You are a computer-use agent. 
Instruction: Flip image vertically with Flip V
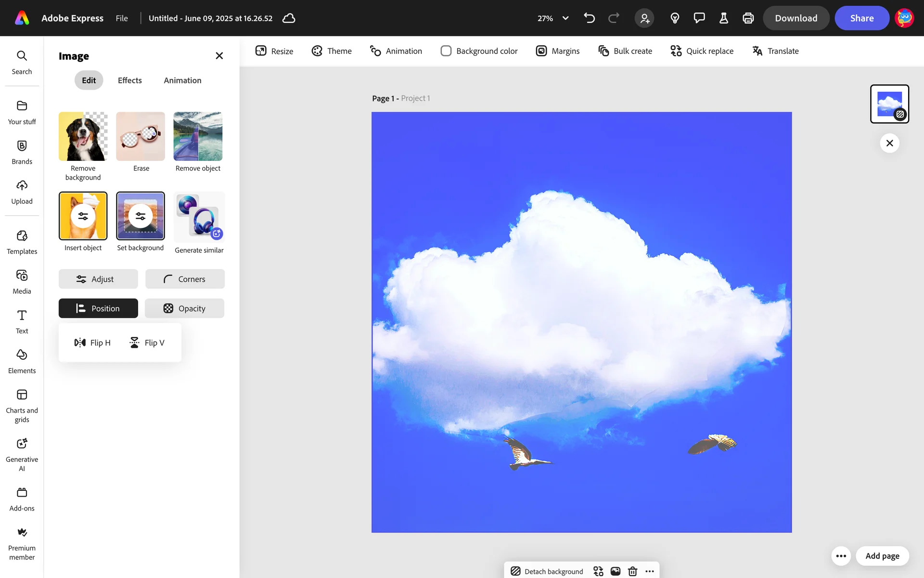(x=147, y=342)
